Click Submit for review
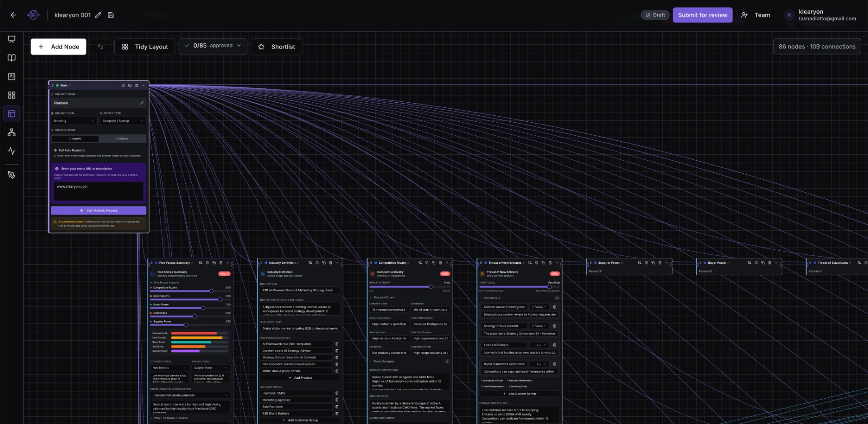 pos(703,15)
